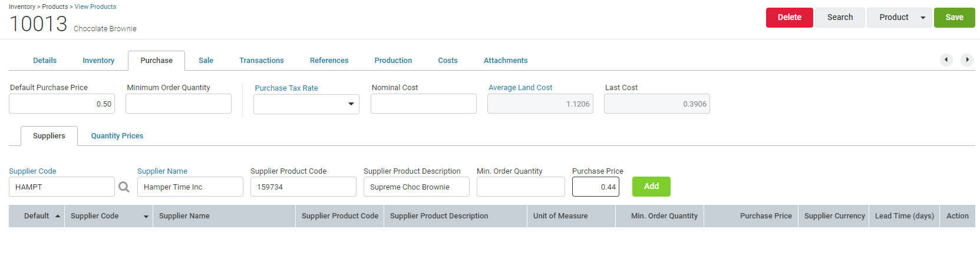Click the supplier code search magnifier icon
The image size is (980, 262).
tap(124, 187)
